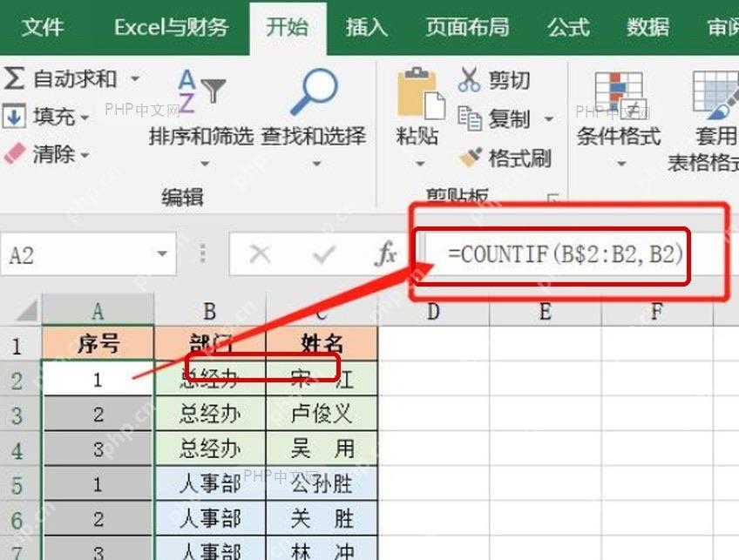Click the 吴用 name cell
Image resolution: width=739 pixels, height=560 pixels.
tap(322, 449)
